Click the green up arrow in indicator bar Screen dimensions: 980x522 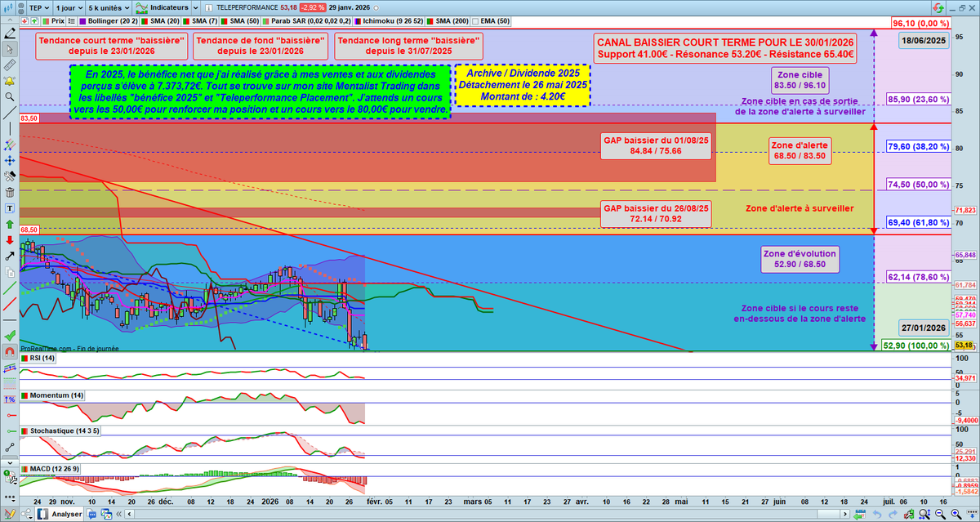coord(34,20)
